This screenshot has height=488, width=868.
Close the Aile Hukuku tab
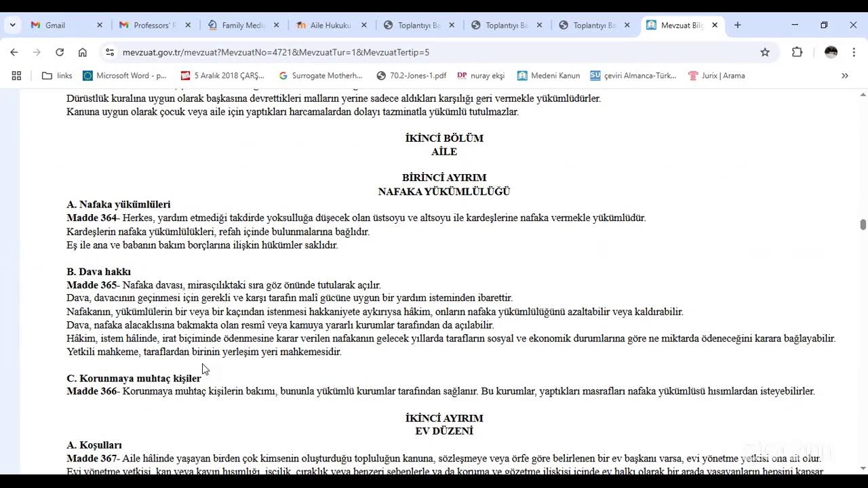pos(364,25)
